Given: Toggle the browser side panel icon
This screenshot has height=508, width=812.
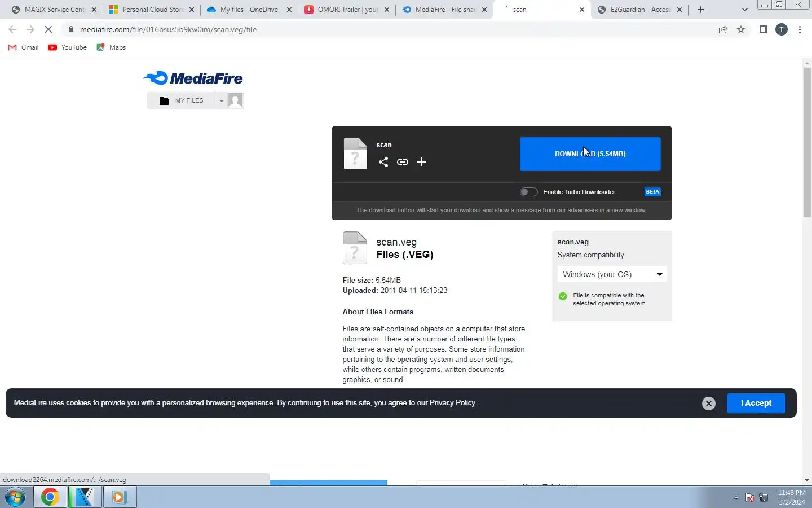Looking at the screenshot, I should (x=763, y=29).
